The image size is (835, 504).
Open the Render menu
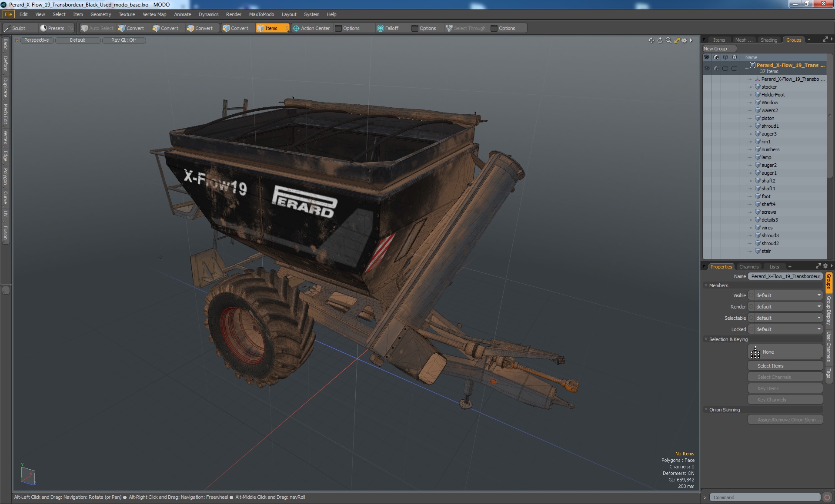pyautogui.click(x=234, y=14)
